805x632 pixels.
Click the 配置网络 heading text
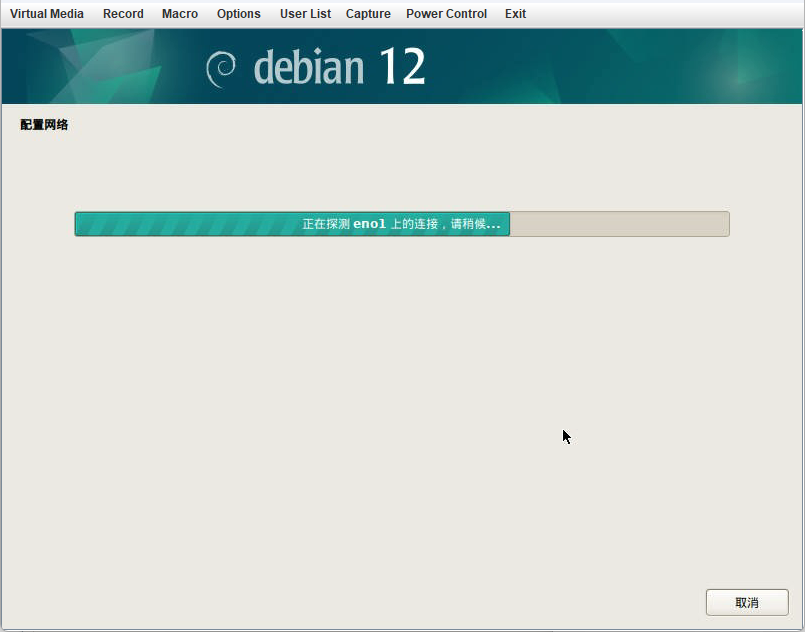click(x=44, y=125)
